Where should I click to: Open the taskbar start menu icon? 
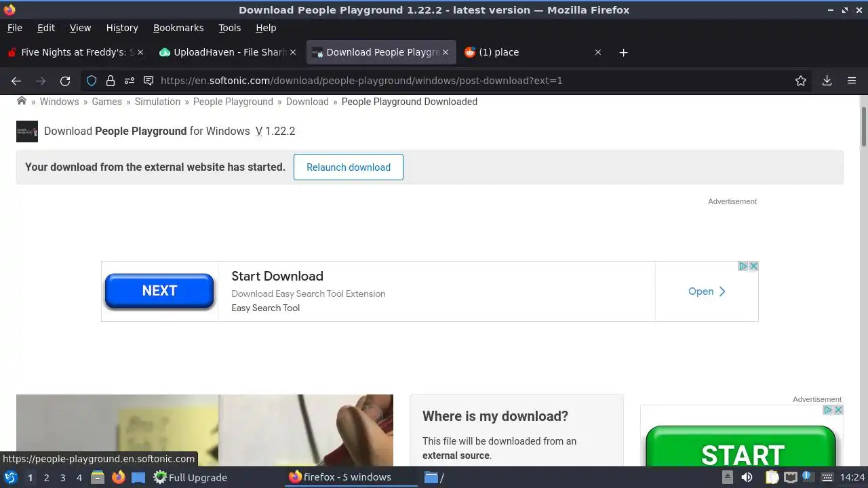click(10, 477)
